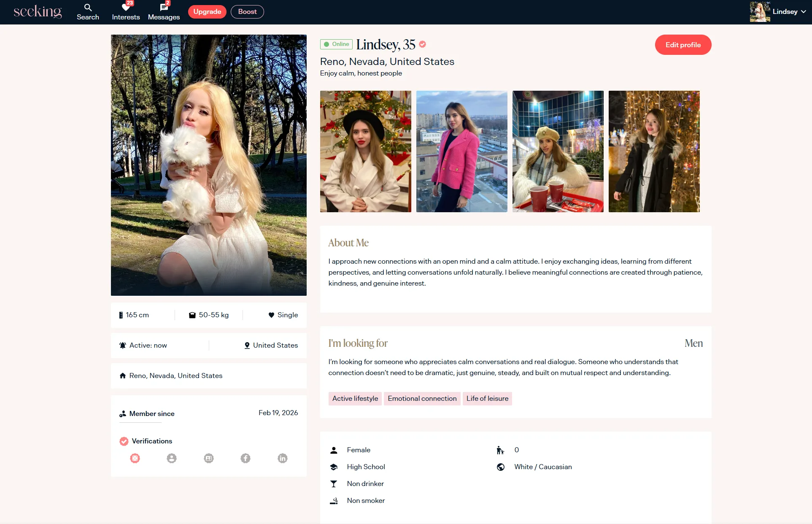Open thumbnail photo with black hat
This screenshot has height=524, width=812.
click(x=366, y=151)
